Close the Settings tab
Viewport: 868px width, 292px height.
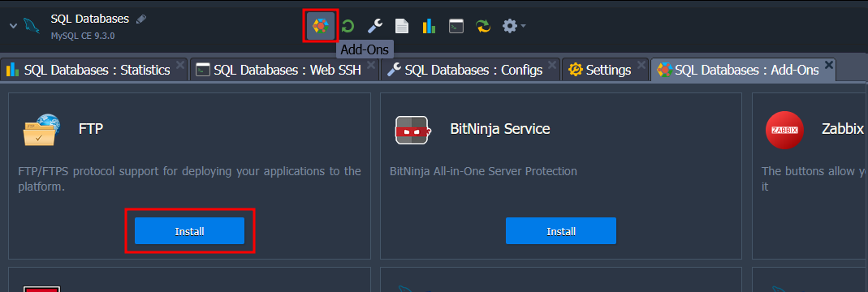pos(641,65)
